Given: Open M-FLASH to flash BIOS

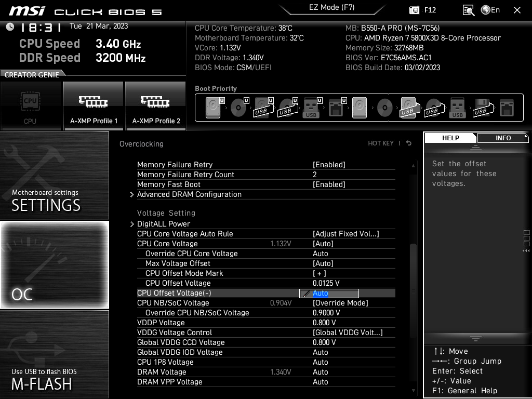Looking at the screenshot, I should pos(54,354).
